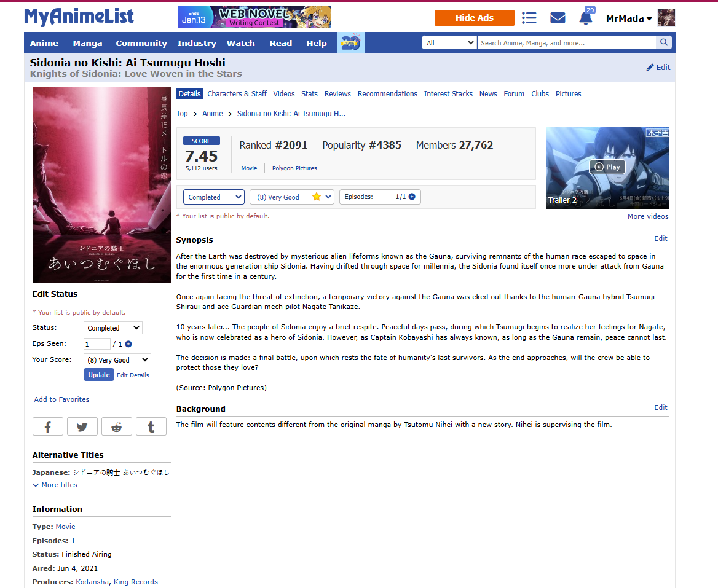Increment Eps Seen plus icon in Edit Status
The image size is (718, 588).
pos(128,344)
